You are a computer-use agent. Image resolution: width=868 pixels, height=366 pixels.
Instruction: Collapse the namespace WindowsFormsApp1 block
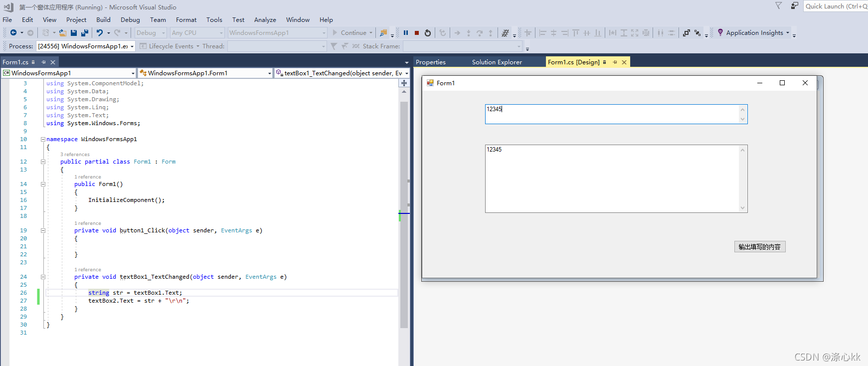[43, 140]
